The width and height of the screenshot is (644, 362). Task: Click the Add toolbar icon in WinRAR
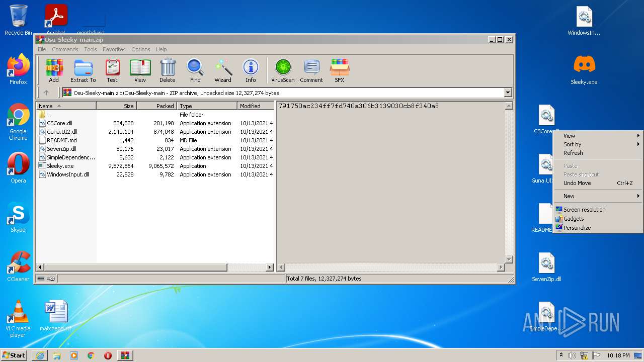tap(54, 70)
